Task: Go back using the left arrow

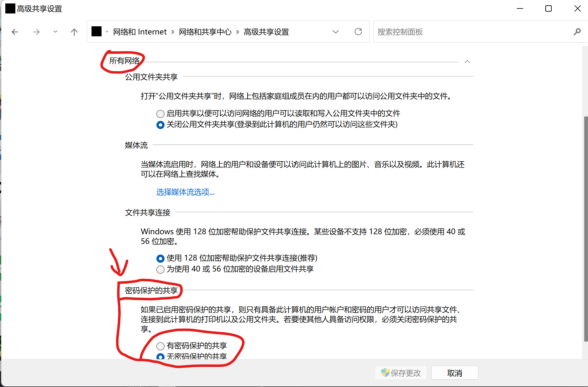Action: click(x=15, y=32)
